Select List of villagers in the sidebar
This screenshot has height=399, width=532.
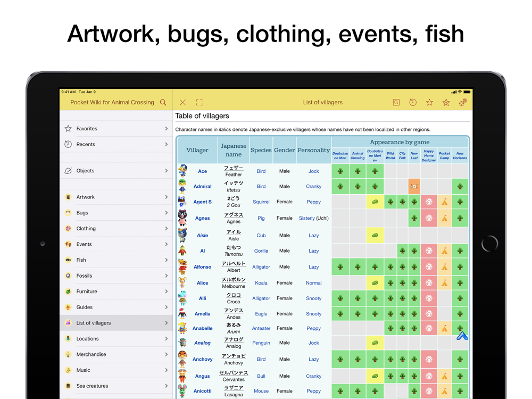[116, 323]
